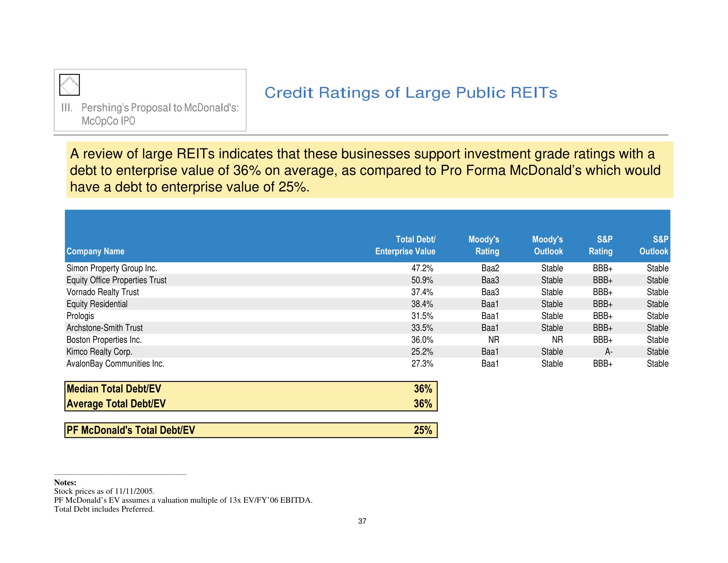This screenshot has height=563, width=728.
Task: Click the Baa3 rating in Equity Office row
Action: [x=490, y=280]
